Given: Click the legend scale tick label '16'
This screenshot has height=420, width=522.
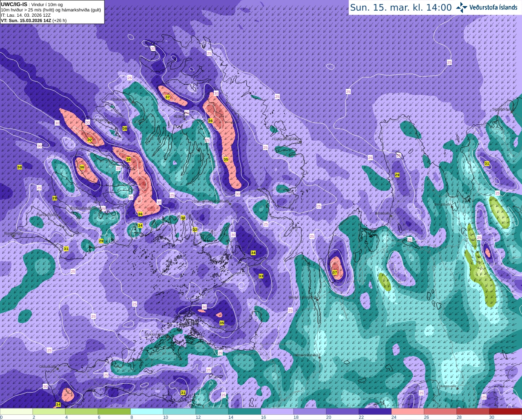Looking at the screenshot, I should (263, 417).
